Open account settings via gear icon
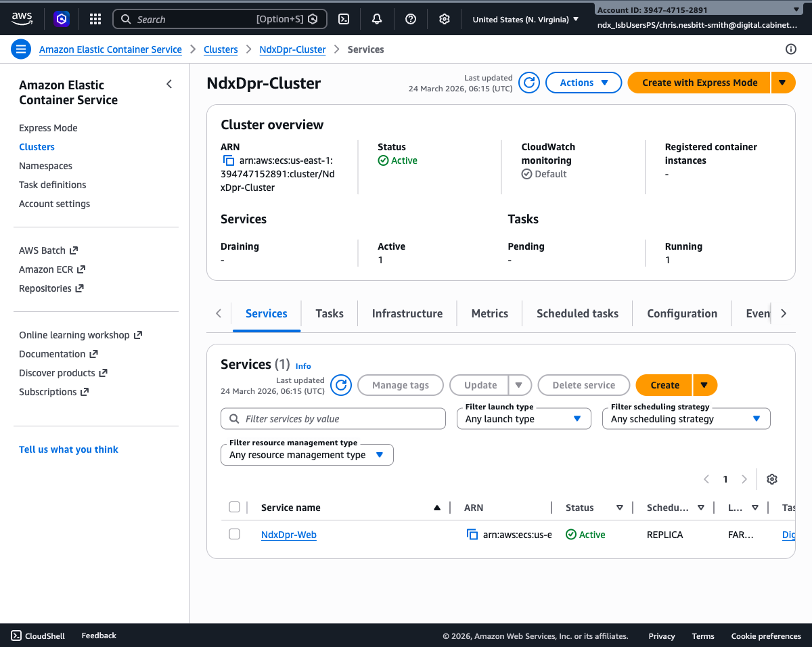Image resolution: width=812 pixels, height=647 pixels. pos(444,19)
